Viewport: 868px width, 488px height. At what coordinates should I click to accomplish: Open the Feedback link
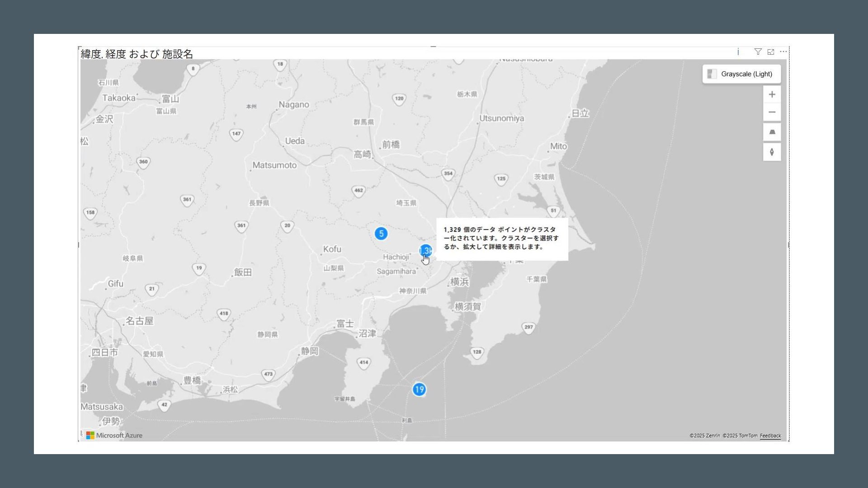tap(770, 436)
